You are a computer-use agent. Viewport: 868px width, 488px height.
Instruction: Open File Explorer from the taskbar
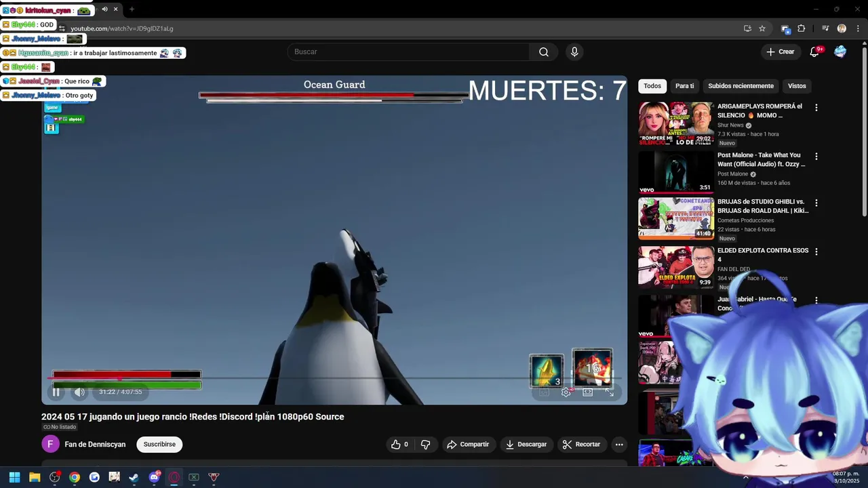35,477
